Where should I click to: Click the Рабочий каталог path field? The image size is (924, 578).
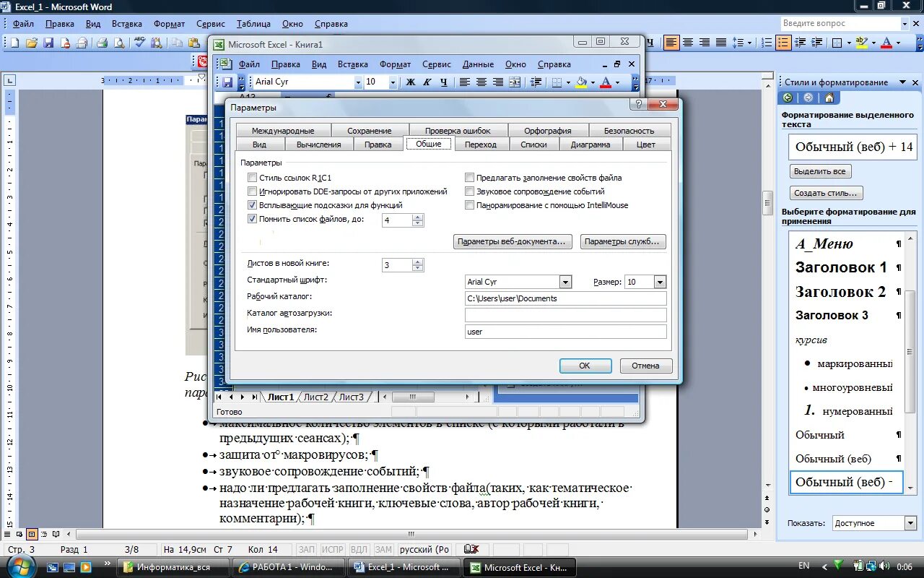point(565,298)
